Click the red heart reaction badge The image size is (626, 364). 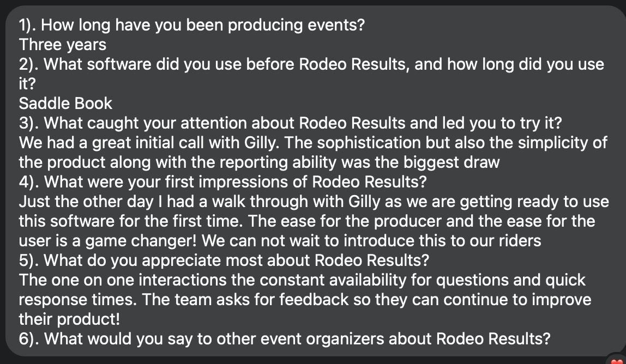(617, 360)
